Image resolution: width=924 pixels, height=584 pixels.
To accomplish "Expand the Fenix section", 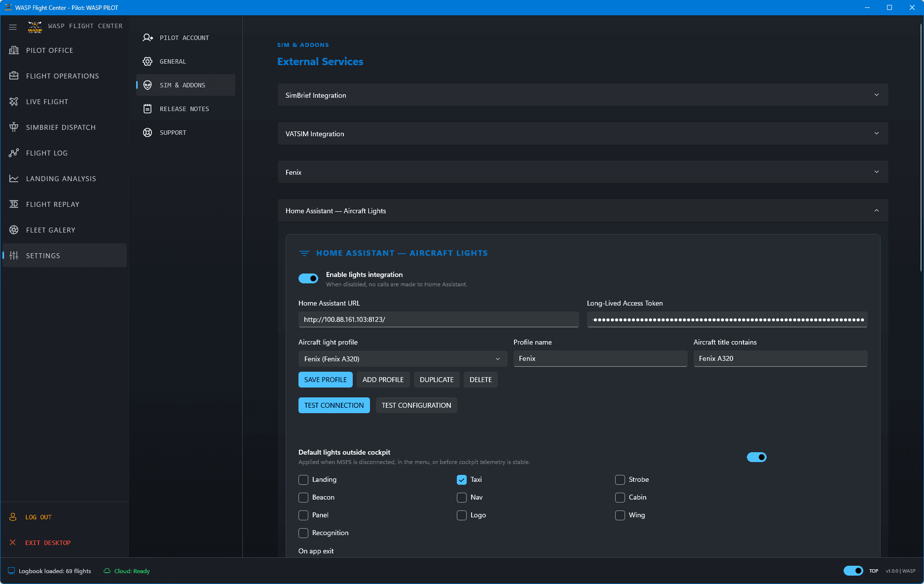I will pos(583,172).
